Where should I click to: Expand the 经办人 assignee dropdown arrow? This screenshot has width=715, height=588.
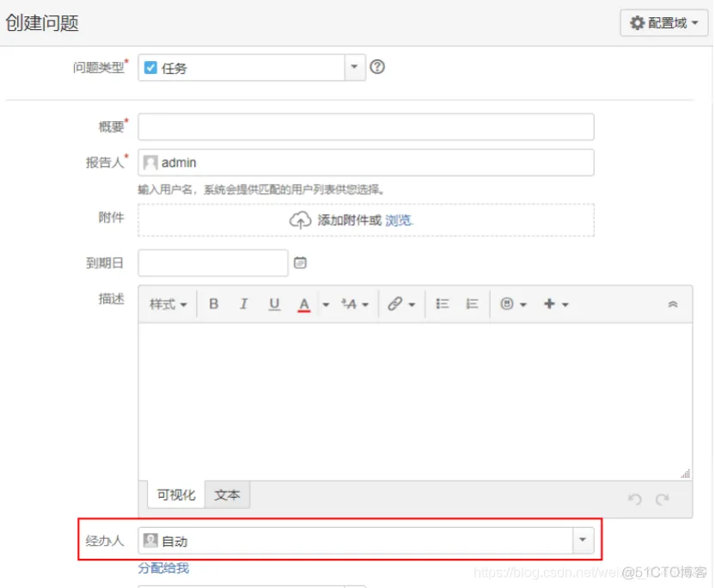(584, 540)
